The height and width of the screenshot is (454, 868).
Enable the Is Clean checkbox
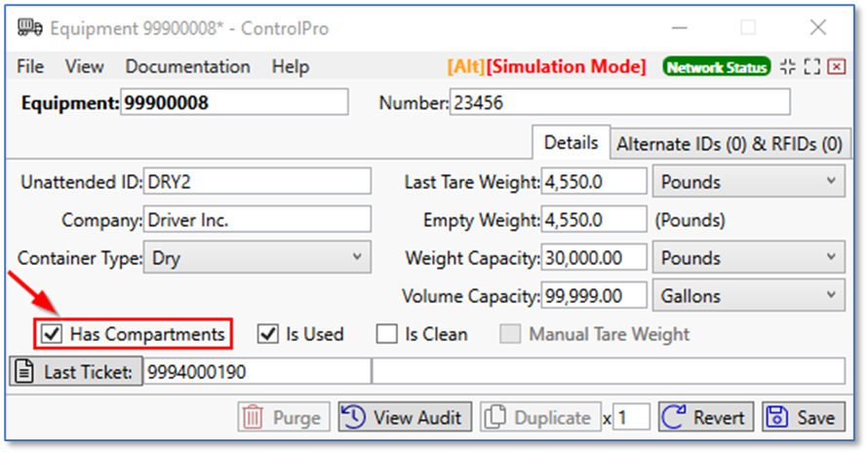387,334
